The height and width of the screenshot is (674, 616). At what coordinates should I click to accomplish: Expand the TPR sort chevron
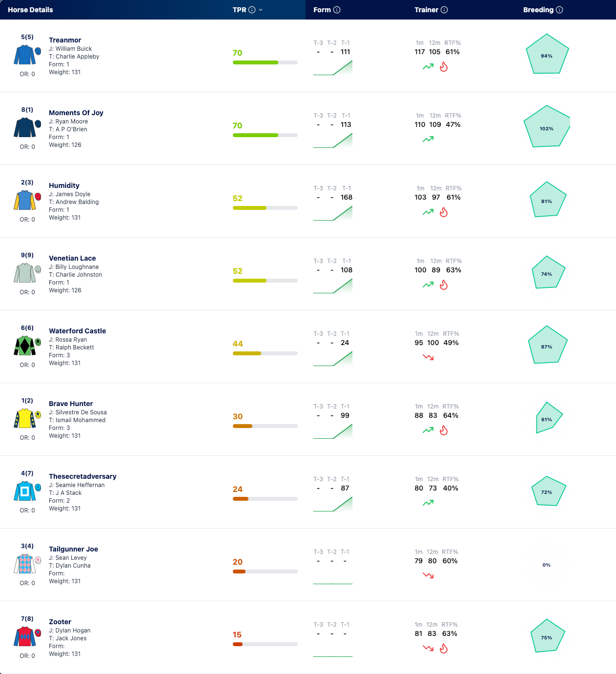261,10
